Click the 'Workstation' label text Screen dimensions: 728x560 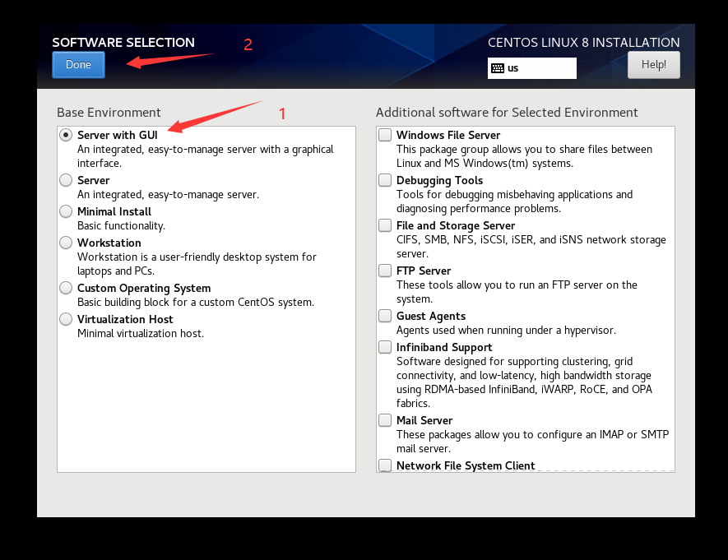click(x=109, y=243)
